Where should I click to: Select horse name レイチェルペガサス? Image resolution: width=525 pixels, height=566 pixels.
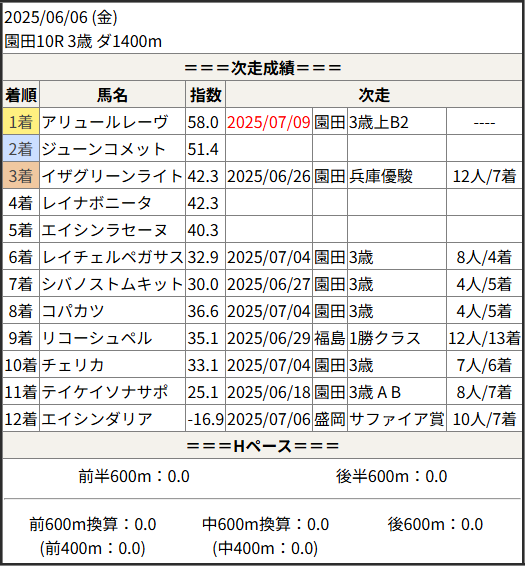tap(113, 257)
